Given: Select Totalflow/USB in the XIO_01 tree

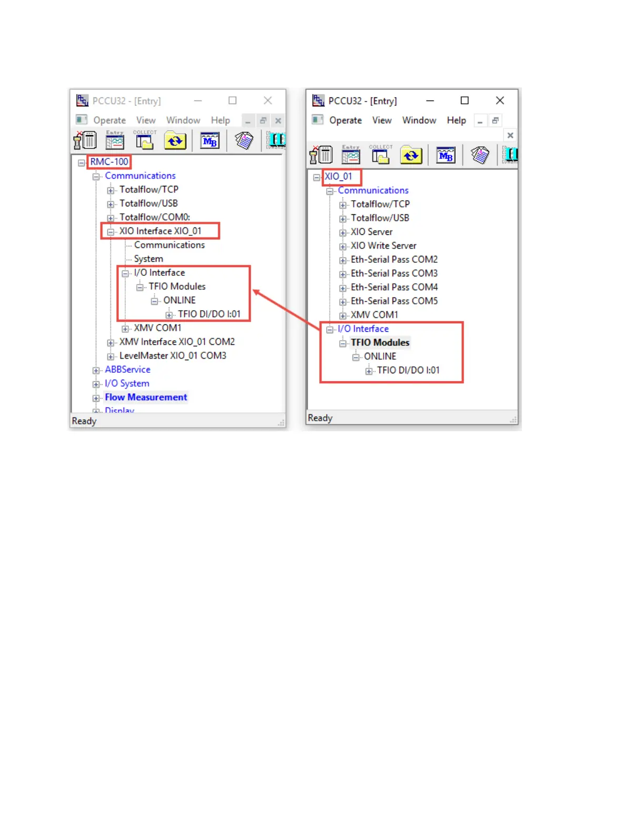Looking at the screenshot, I should click(x=380, y=218).
